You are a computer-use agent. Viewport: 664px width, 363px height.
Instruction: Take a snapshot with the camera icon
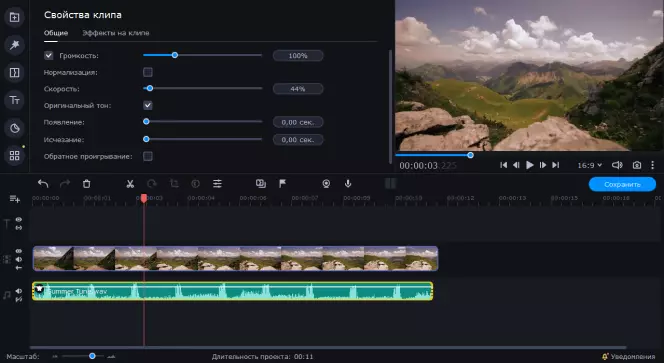tap(636, 165)
